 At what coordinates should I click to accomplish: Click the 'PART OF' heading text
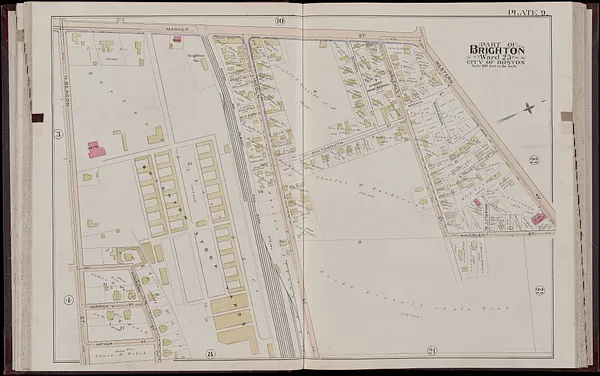click(497, 44)
